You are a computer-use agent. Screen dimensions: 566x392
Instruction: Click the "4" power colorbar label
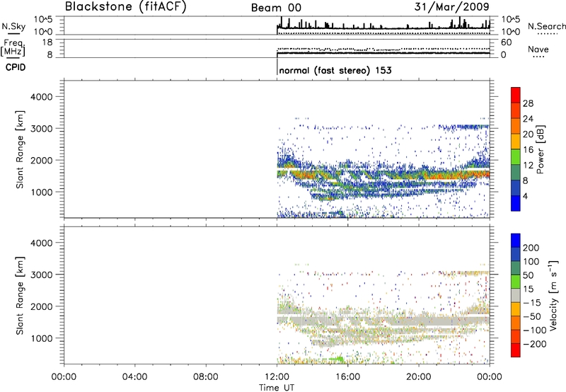pos(525,196)
